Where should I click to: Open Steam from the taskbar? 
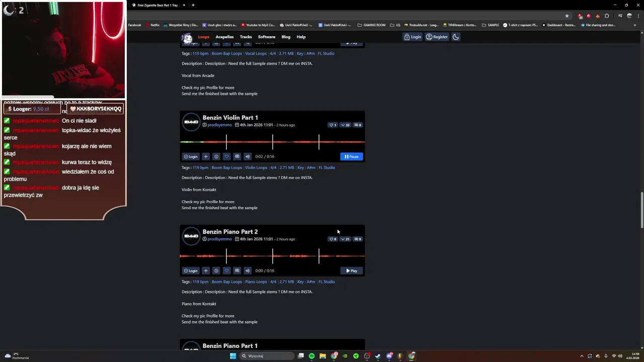tap(378, 356)
